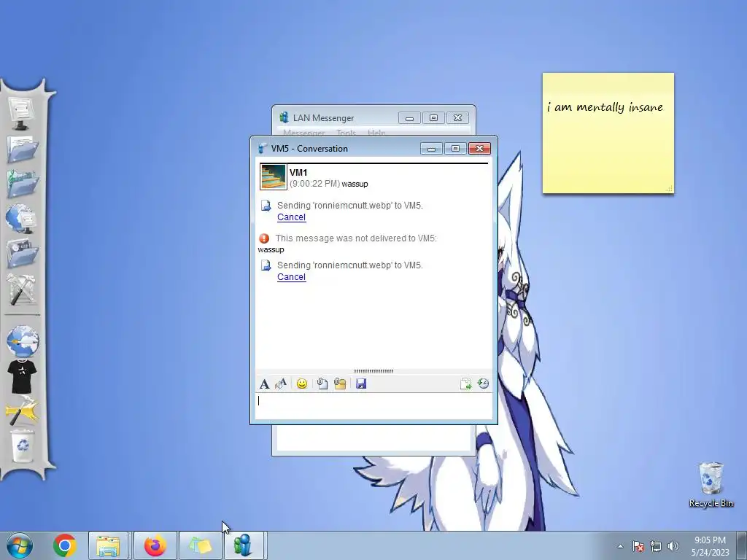Image resolution: width=747 pixels, height=560 pixels.
Task: Save the conversation with floppy icon
Action: tap(361, 384)
